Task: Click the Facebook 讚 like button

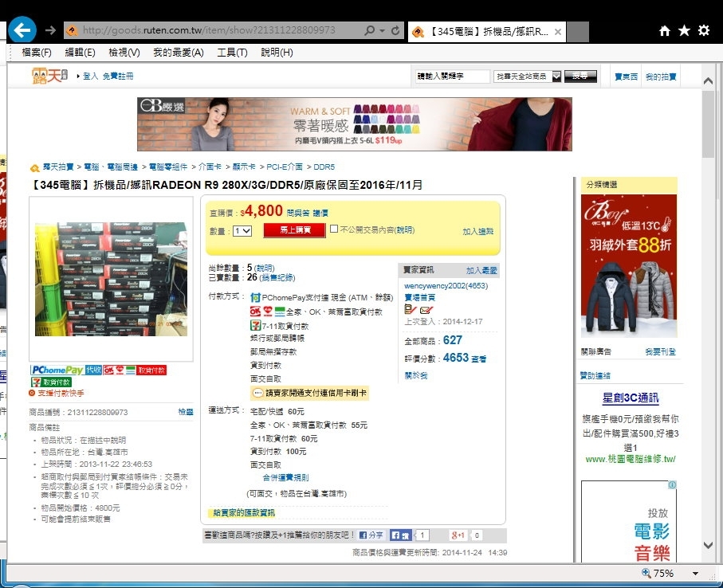Action: [x=400, y=535]
